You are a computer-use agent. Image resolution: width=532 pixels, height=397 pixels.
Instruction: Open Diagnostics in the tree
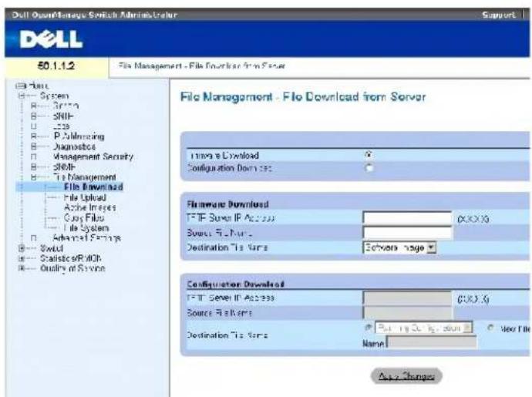[x=74, y=146]
